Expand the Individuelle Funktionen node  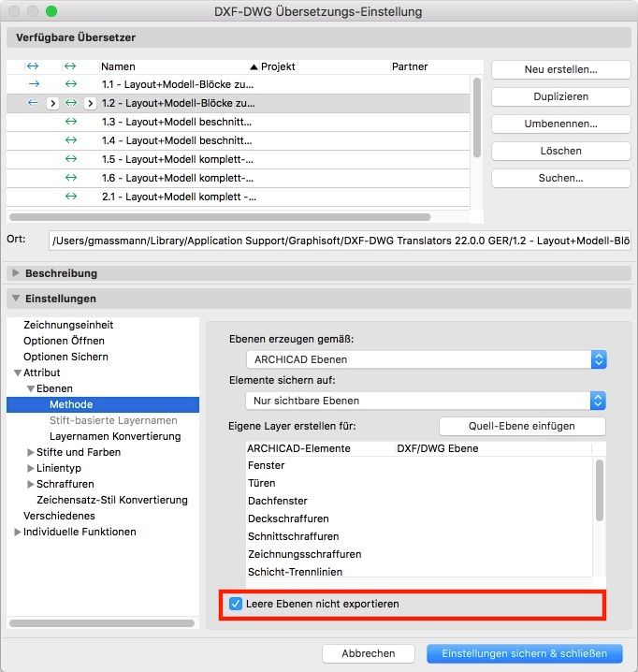[18, 532]
